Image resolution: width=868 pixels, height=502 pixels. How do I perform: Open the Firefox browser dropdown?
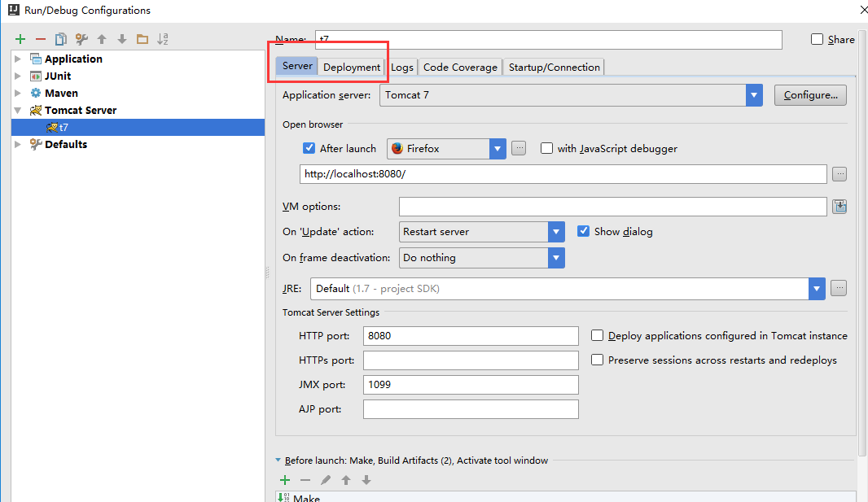click(498, 149)
